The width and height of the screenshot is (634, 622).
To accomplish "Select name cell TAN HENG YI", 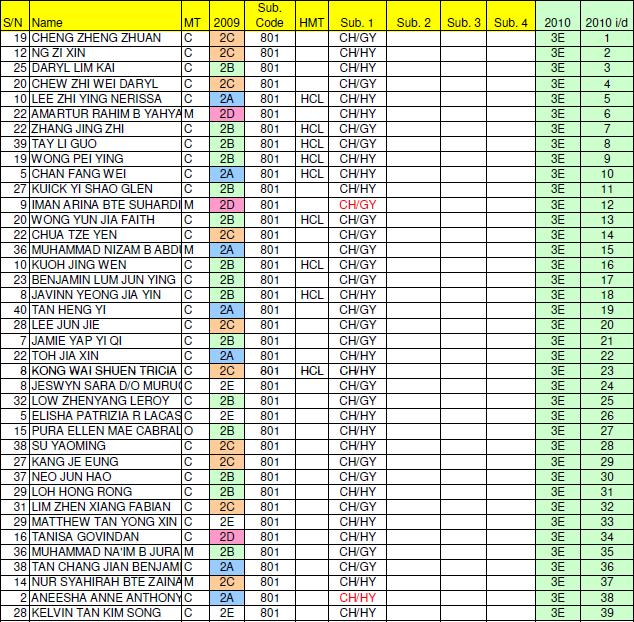I will (105, 310).
